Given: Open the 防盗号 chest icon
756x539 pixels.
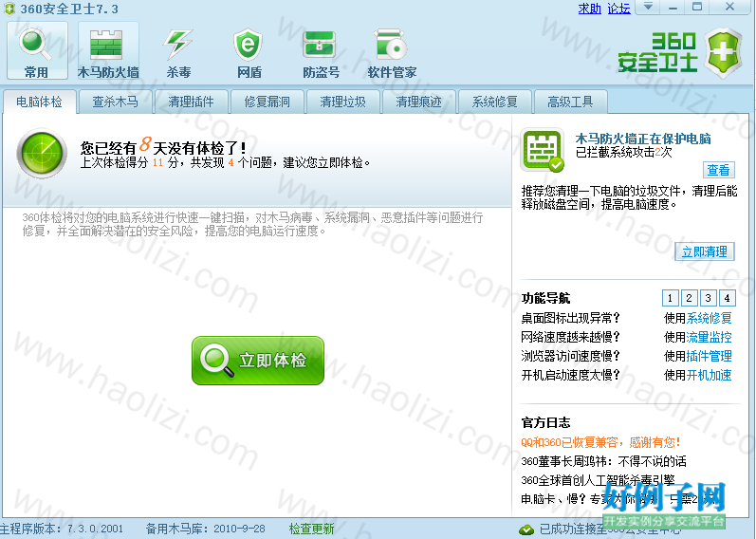Looking at the screenshot, I should (x=321, y=52).
